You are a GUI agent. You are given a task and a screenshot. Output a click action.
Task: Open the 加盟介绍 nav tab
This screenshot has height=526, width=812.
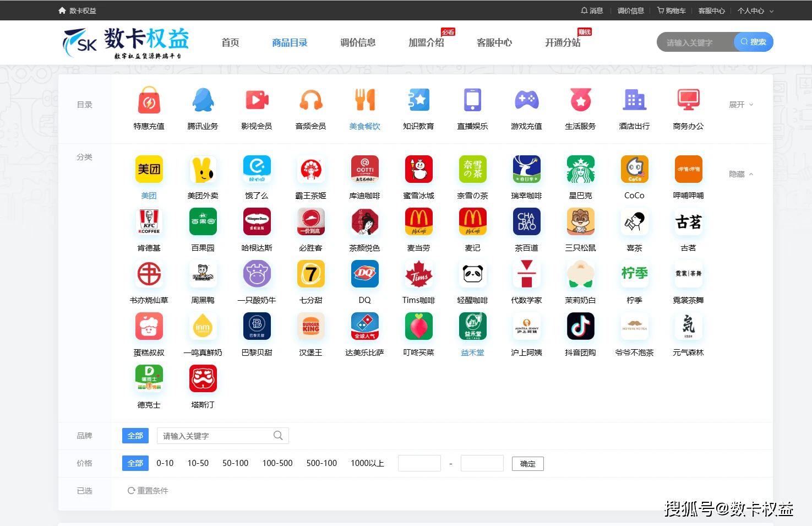(x=426, y=42)
